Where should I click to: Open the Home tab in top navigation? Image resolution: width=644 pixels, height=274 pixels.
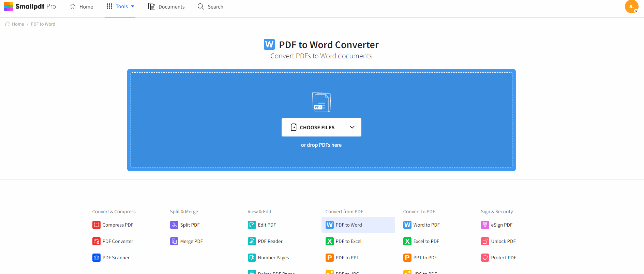click(81, 7)
